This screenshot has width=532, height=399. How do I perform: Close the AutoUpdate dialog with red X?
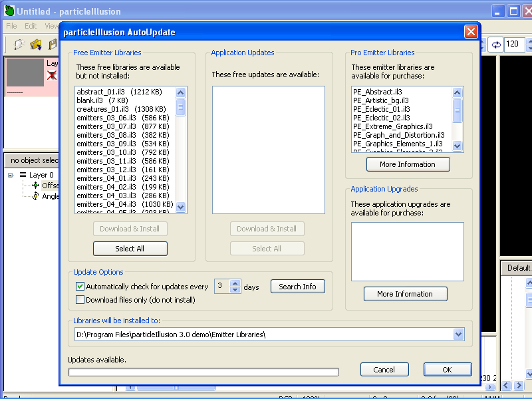point(471,32)
